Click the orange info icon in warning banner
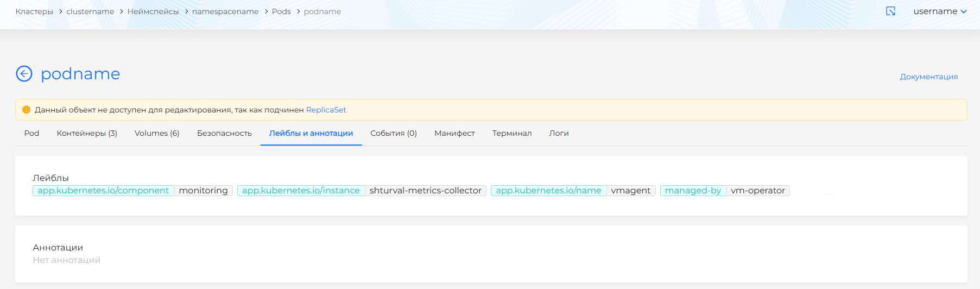 coord(26,110)
